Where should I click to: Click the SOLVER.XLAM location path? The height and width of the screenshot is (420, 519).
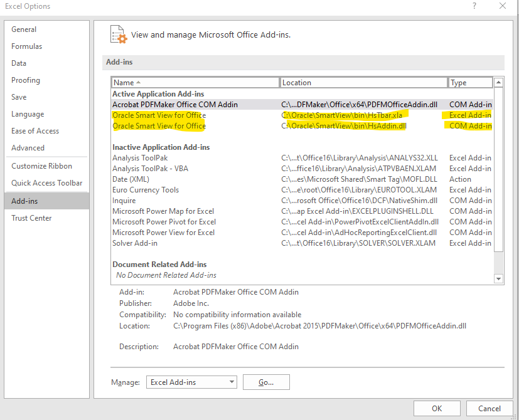(x=358, y=243)
